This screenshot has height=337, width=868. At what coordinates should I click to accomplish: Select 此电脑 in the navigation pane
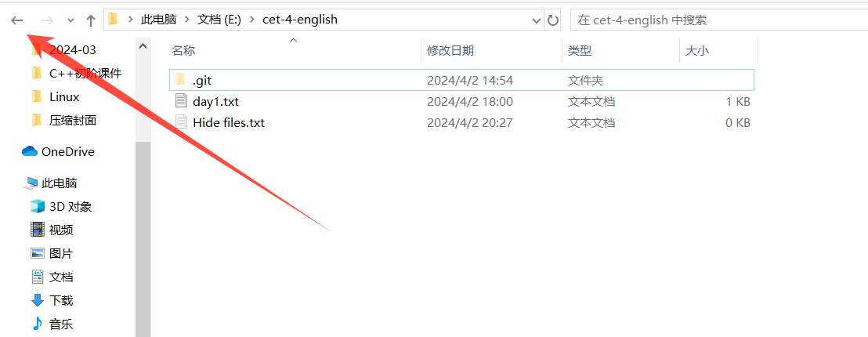pyautogui.click(x=60, y=183)
